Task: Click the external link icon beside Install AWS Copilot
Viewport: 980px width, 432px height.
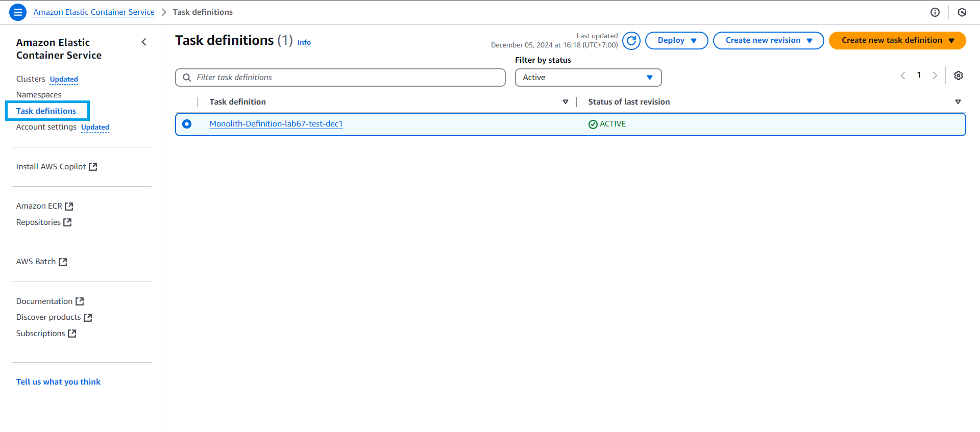Action: click(x=93, y=167)
